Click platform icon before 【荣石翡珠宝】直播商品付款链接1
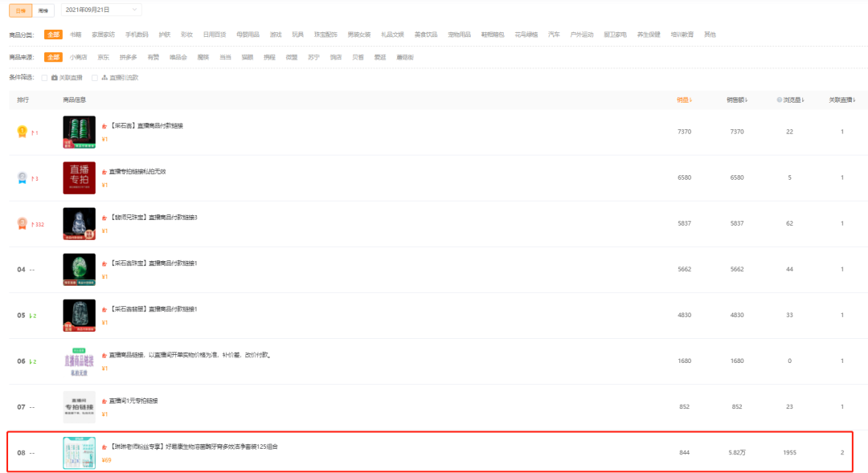The image size is (868, 473). pyautogui.click(x=104, y=263)
